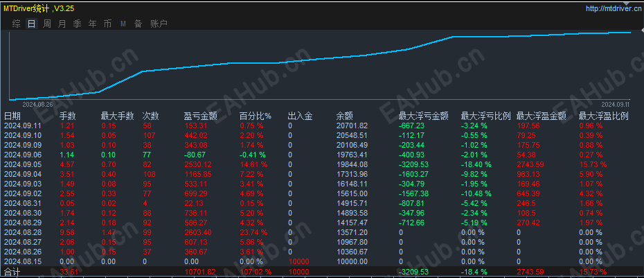Click the total lots 33.61
This screenshot has height=278, width=644.
(69, 272)
